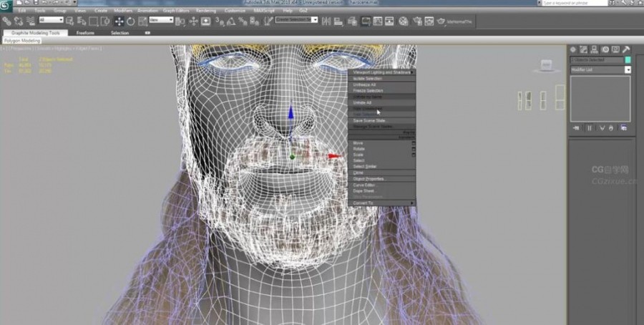Select the Select and Link tool
644x325 pixels.
6,21
